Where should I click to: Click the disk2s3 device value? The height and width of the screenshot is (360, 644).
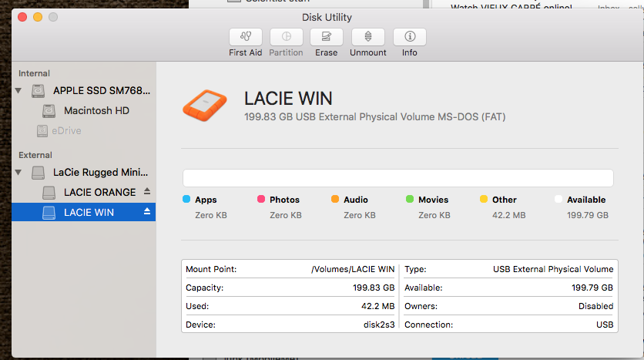379,325
